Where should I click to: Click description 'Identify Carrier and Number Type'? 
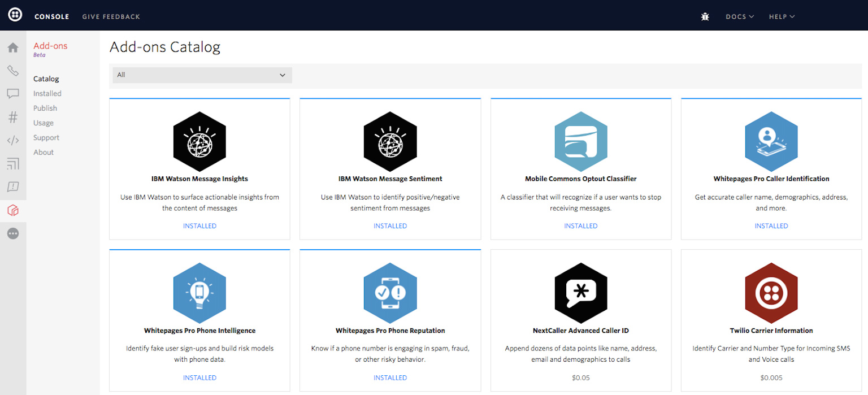coord(771,354)
